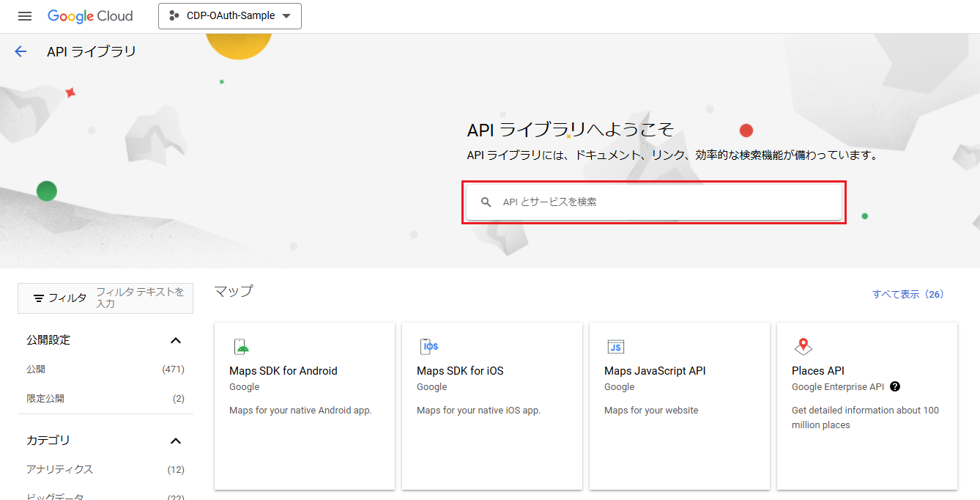Go back using the back arrow

pos(21,51)
